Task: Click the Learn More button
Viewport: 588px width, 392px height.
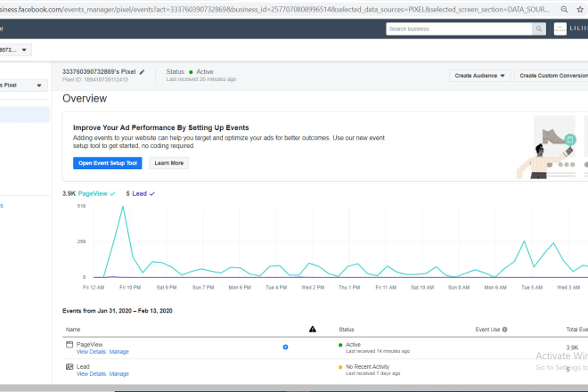Action: point(168,163)
